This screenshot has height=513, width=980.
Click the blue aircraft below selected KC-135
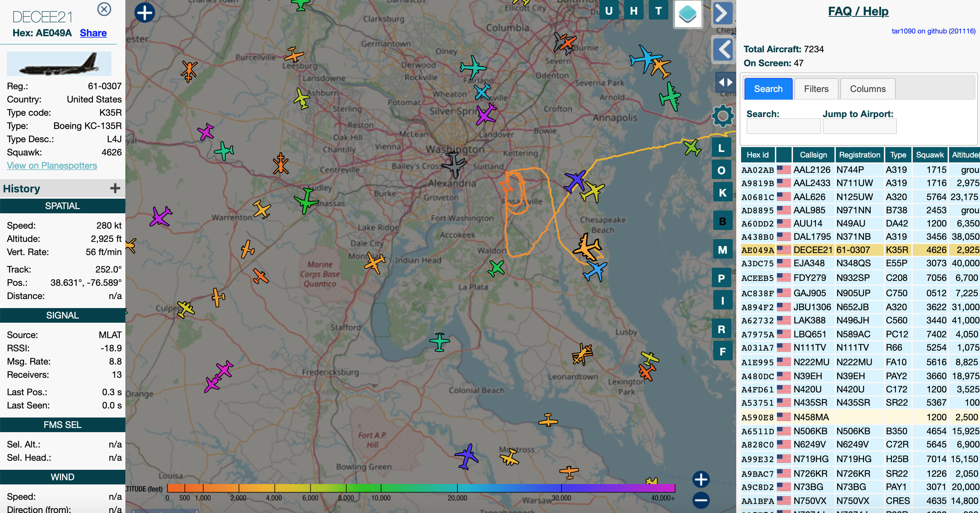(595, 270)
